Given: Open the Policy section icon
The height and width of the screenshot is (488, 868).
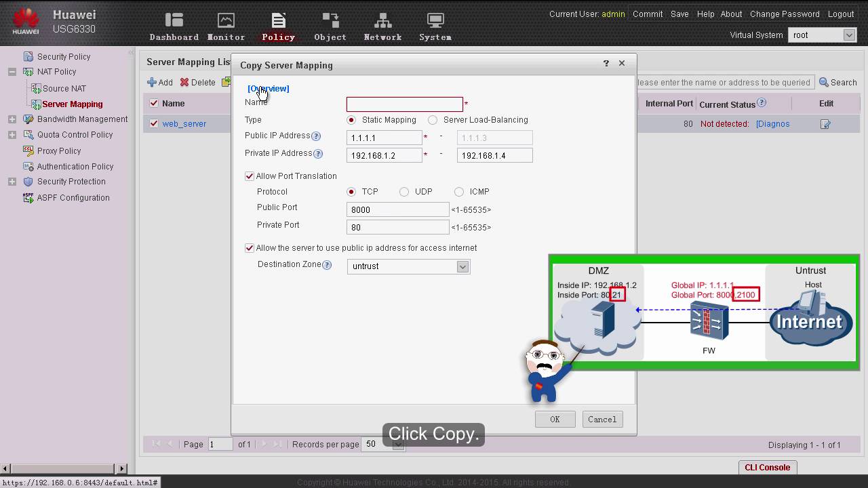Looking at the screenshot, I should pyautogui.click(x=278, y=20).
